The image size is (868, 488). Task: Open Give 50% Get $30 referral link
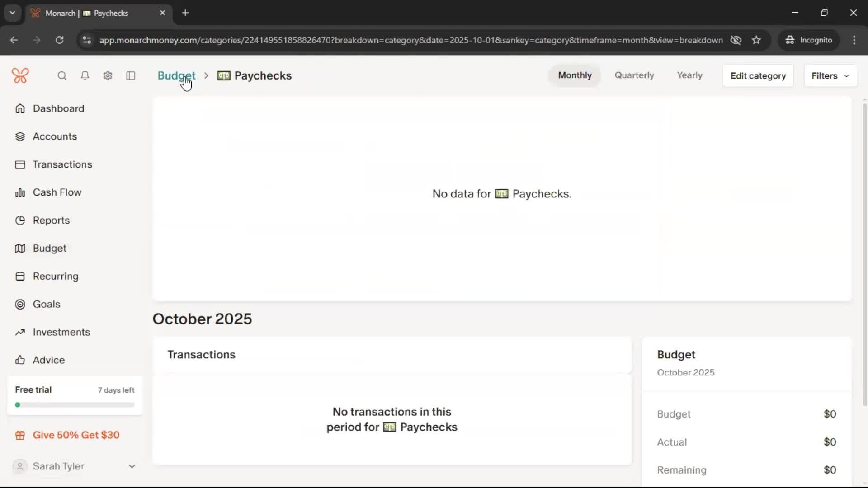pos(76,435)
